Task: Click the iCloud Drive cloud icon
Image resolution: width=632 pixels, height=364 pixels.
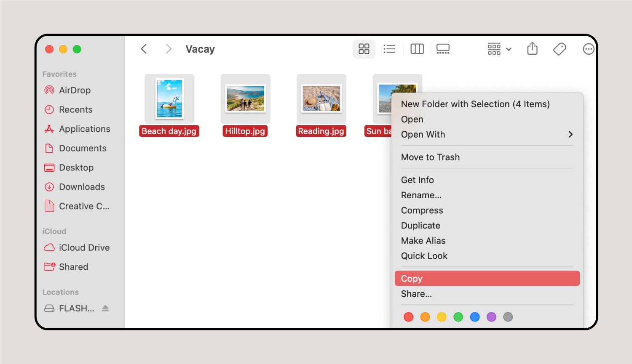Action: click(49, 247)
